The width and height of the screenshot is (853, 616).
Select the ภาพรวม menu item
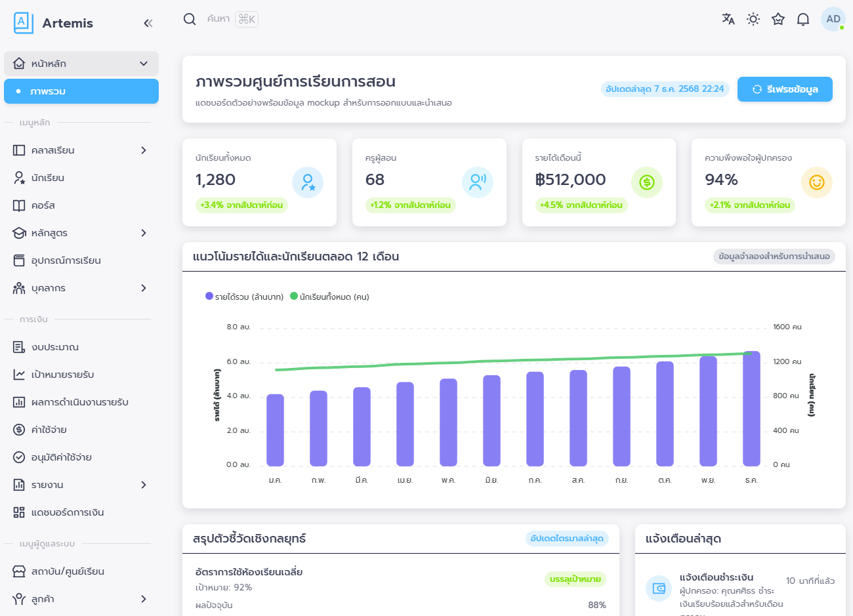(x=81, y=91)
